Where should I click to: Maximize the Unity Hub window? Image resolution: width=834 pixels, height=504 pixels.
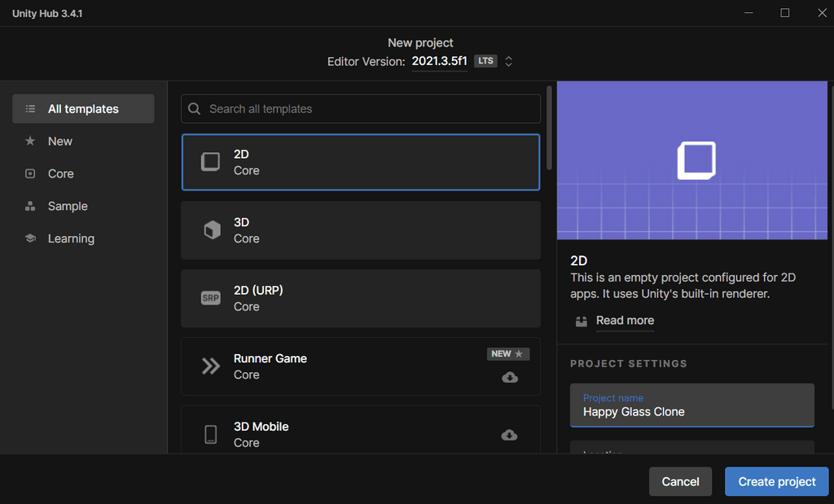[784, 13]
